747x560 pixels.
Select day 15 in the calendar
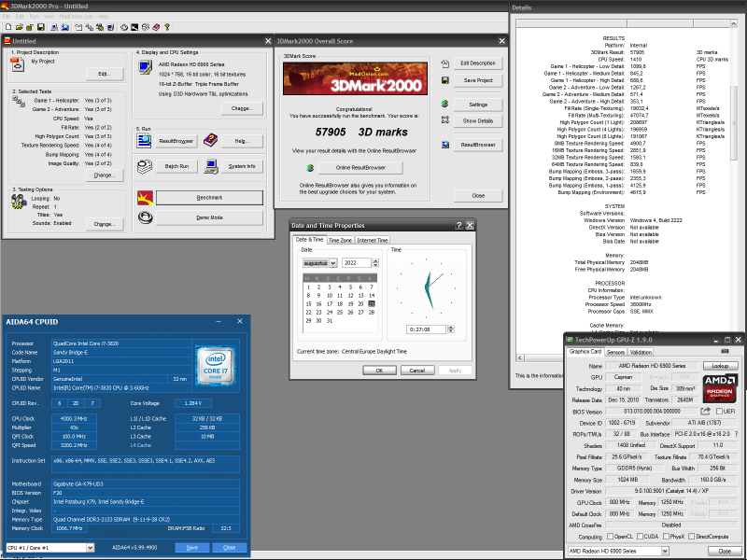(x=308, y=304)
